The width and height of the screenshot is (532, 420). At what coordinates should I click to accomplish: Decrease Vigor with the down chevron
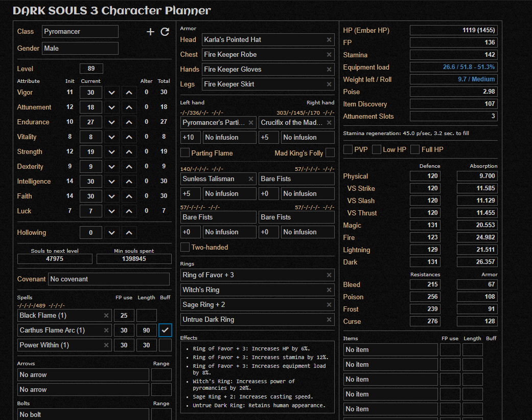tap(111, 93)
